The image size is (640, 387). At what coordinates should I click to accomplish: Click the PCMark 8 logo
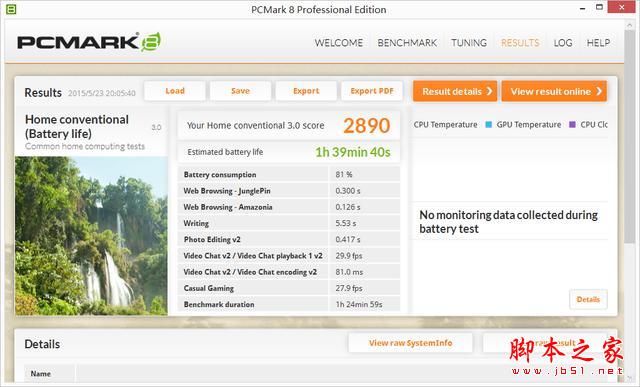click(89, 42)
